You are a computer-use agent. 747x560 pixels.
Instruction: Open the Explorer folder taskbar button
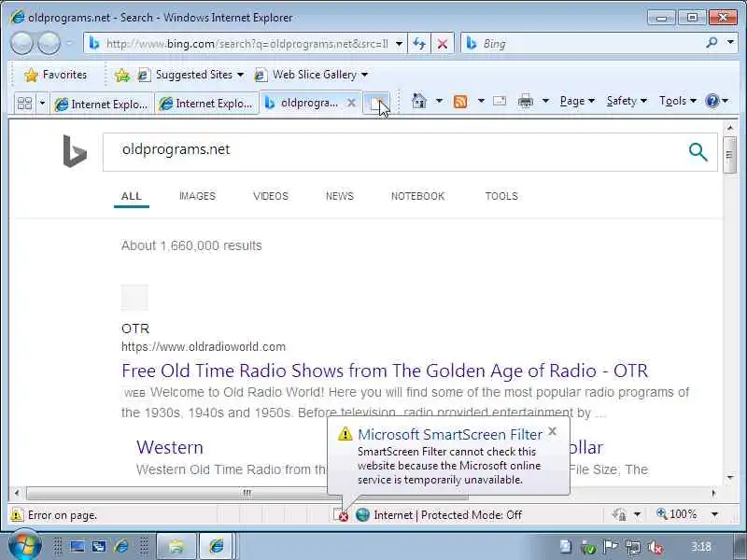pos(176,546)
